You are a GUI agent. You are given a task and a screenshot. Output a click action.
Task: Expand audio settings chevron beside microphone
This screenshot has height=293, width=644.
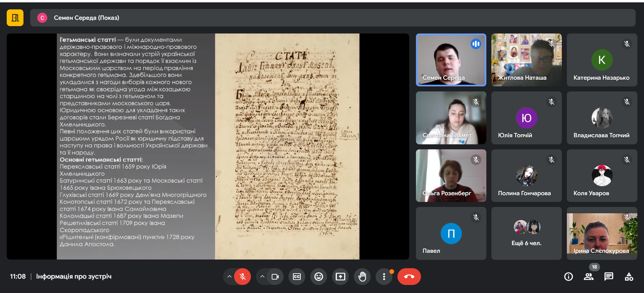pyautogui.click(x=229, y=277)
